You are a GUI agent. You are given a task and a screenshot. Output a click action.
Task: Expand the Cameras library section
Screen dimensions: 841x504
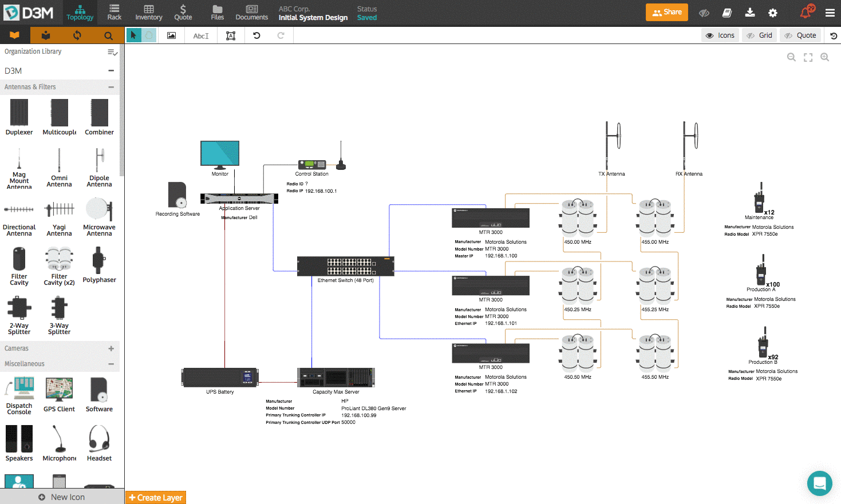tap(112, 348)
